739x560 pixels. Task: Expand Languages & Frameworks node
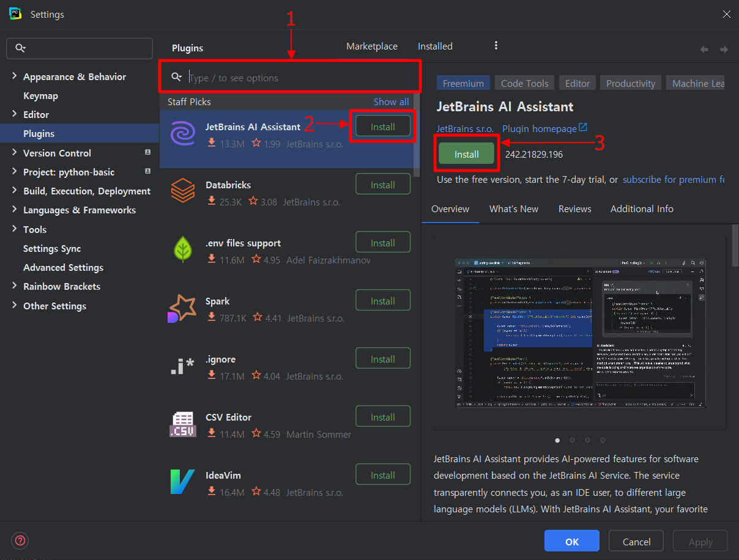click(15, 209)
